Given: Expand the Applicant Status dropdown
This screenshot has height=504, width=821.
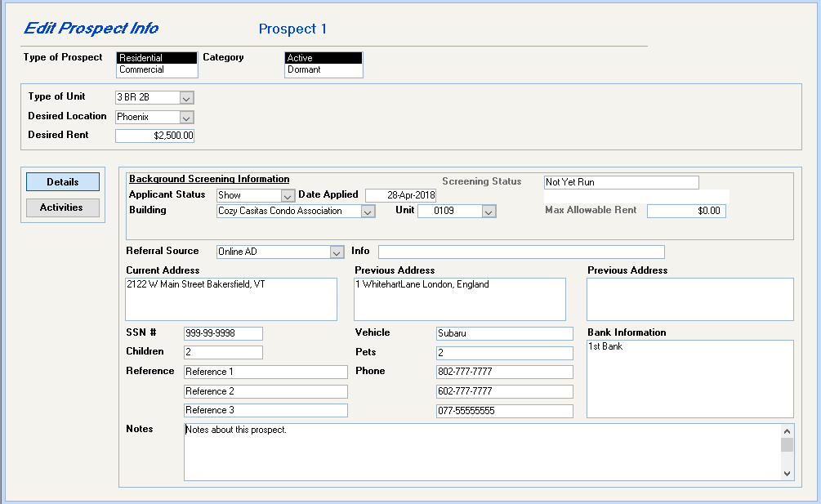Looking at the screenshot, I should pyautogui.click(x=288, y=196).
